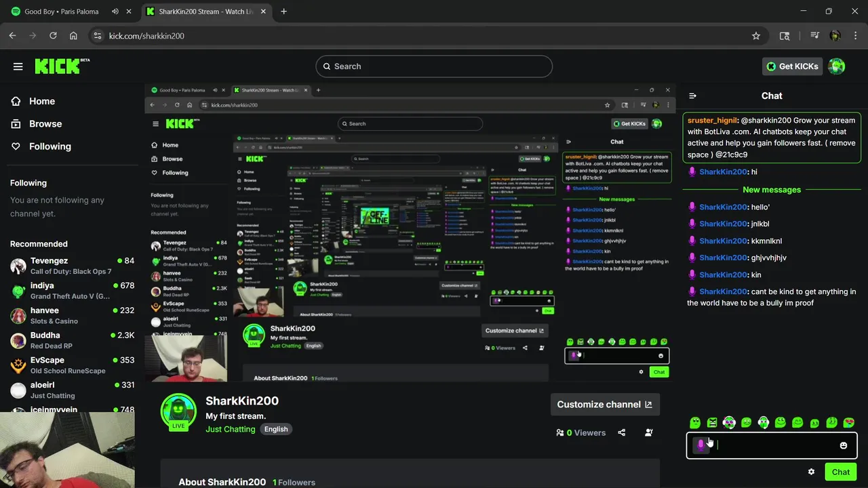Click the search box in Kick header
The width and height of the screenshot is (868, 488).
[434, 66]
